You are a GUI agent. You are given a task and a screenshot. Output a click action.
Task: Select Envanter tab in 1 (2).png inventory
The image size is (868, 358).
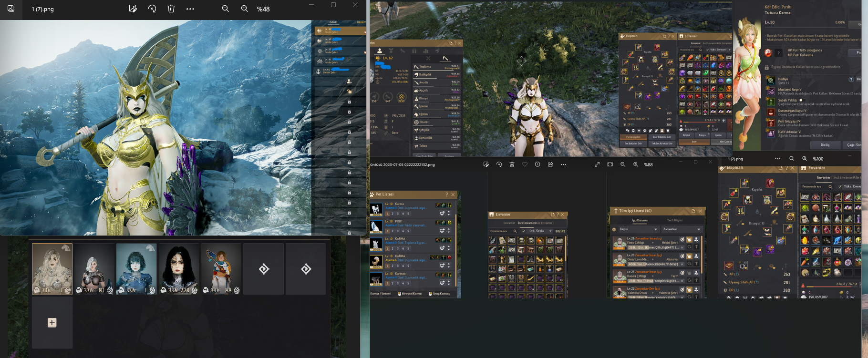coord(824,177)
